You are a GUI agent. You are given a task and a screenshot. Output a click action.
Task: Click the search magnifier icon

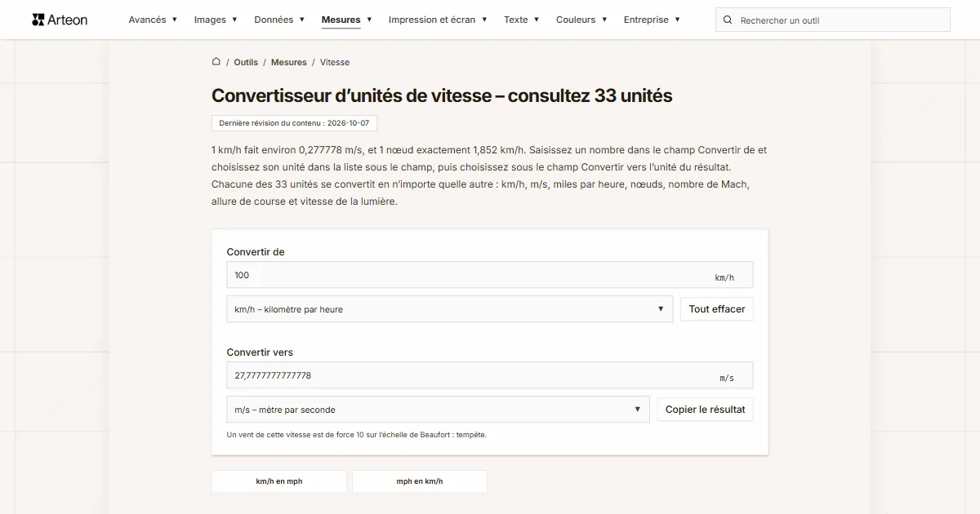[x=728, y=20]
